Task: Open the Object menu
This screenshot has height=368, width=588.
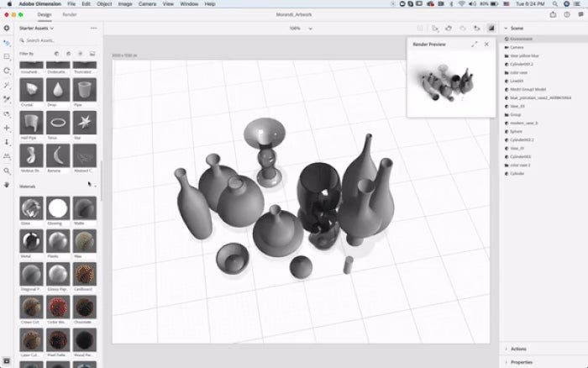Action: click(104, 3)
